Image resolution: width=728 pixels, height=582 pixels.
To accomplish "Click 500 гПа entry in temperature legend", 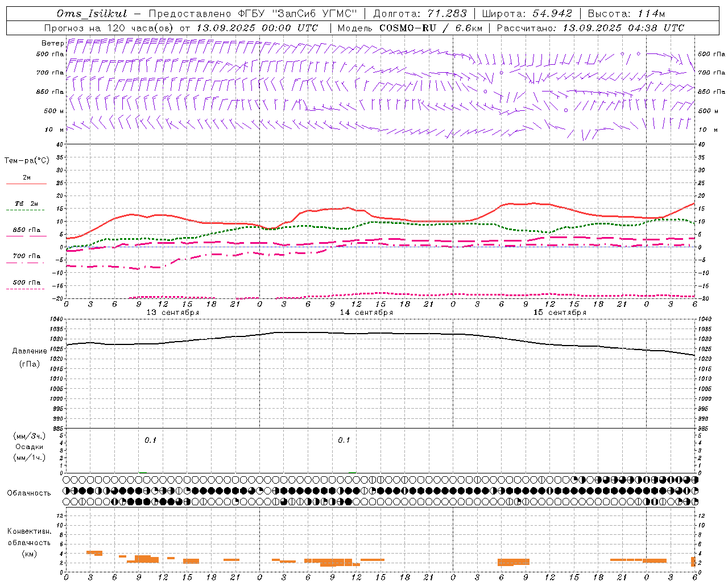I will click(x=27, y=282).
